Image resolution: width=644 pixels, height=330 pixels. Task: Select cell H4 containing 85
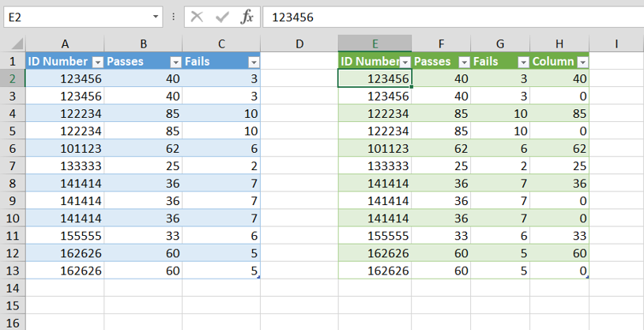(x=559, y=113)
